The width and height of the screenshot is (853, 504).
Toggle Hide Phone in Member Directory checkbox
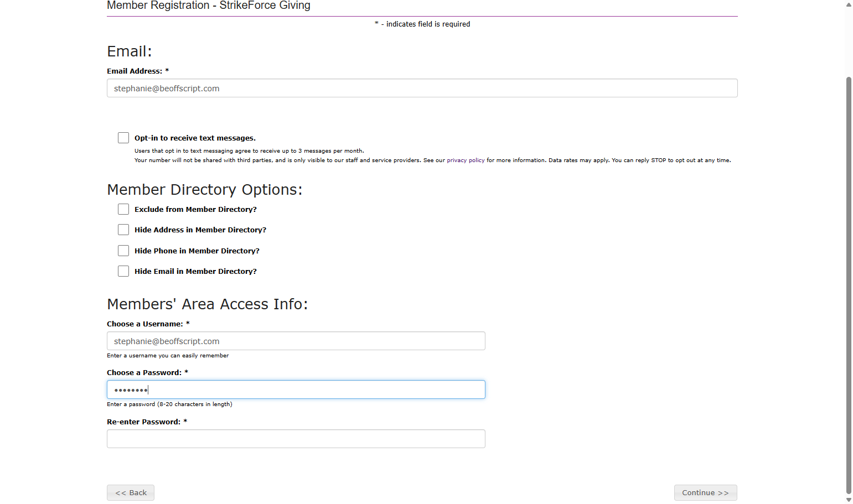click(x=123, y=251)
